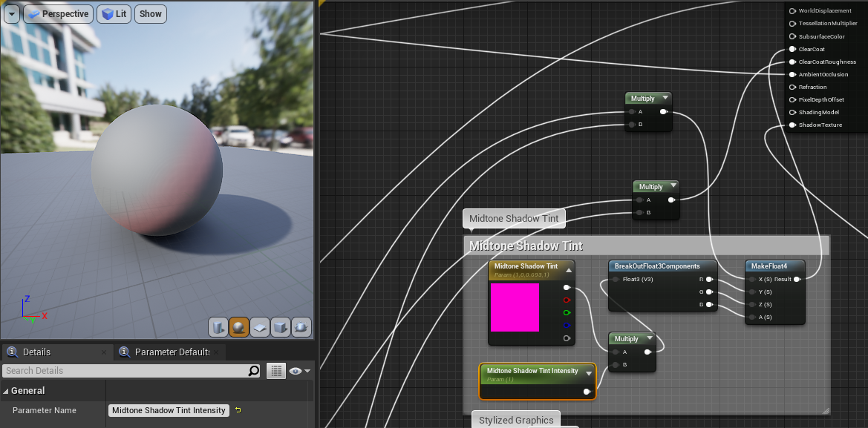Click the Parameter Name text field
The width and height of the screenshot is (868, 428).
pos(169,410)
